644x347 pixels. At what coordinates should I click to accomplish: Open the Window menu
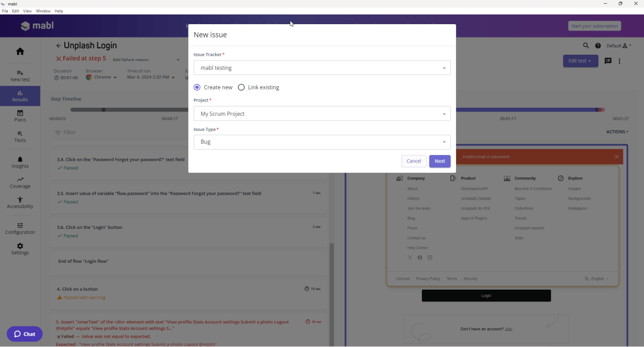coord(43,11)
